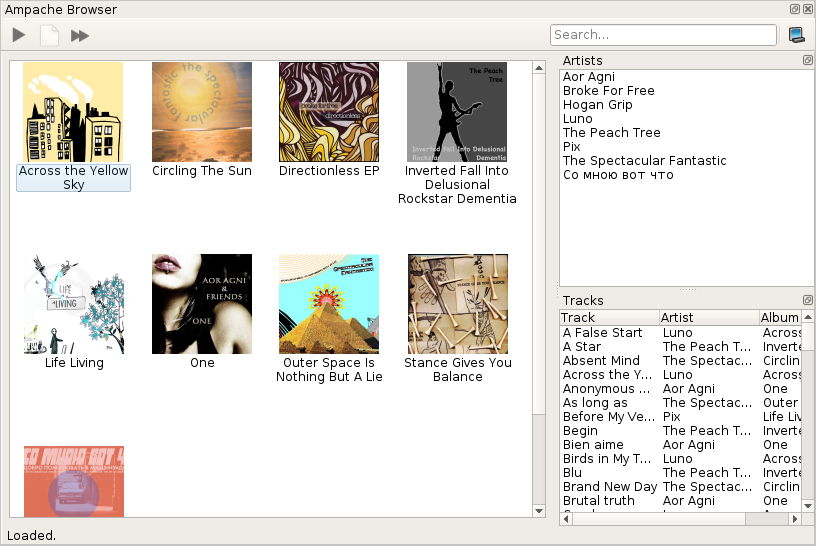Viewport: 816px width, 546px height.
Task: Select track Bien aime
Action: click(x=593, y=445)
